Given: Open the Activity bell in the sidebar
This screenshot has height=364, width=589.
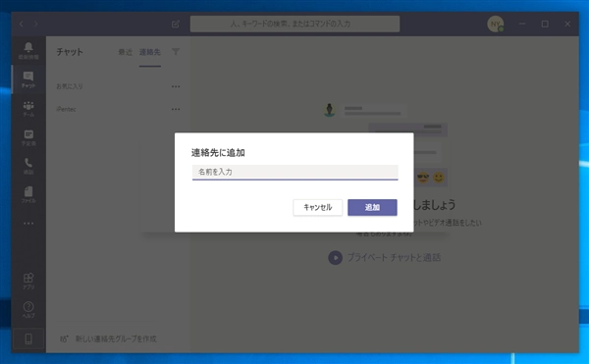Looking at the screenshot, I should [x=28, y=50].
